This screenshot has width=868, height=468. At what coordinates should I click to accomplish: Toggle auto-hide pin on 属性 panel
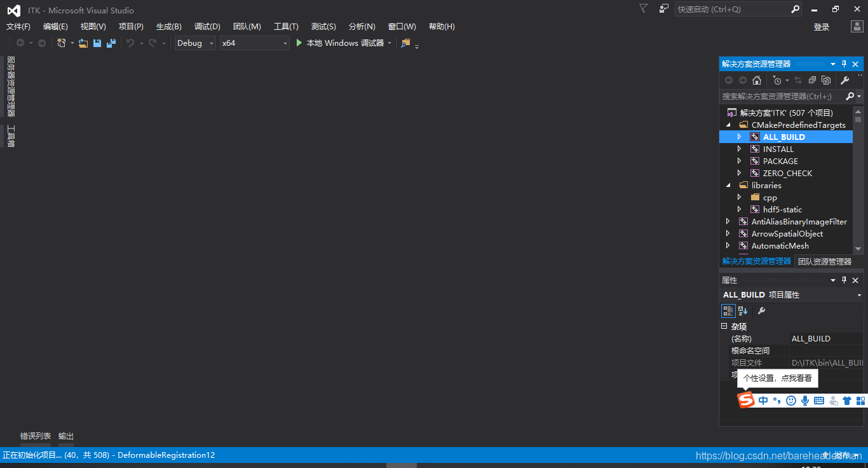[844, 280]
